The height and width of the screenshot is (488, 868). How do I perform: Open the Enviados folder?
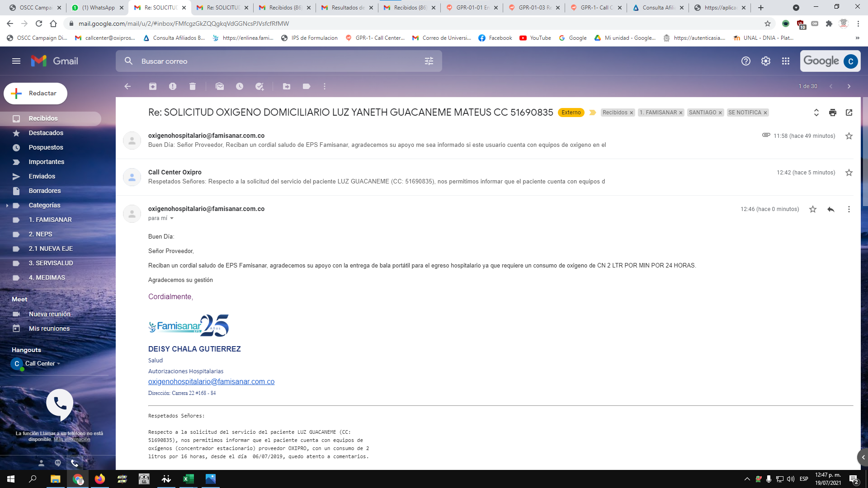click(x=51, y=176)
